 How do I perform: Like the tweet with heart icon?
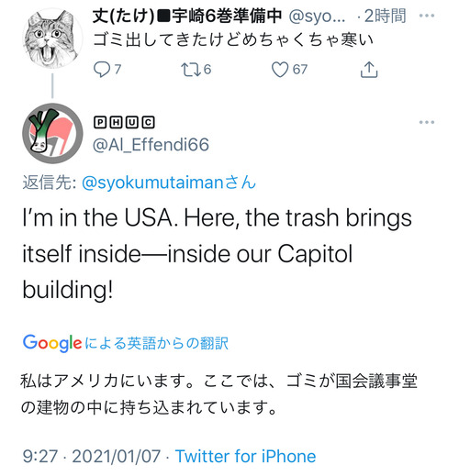coord(280,70)
